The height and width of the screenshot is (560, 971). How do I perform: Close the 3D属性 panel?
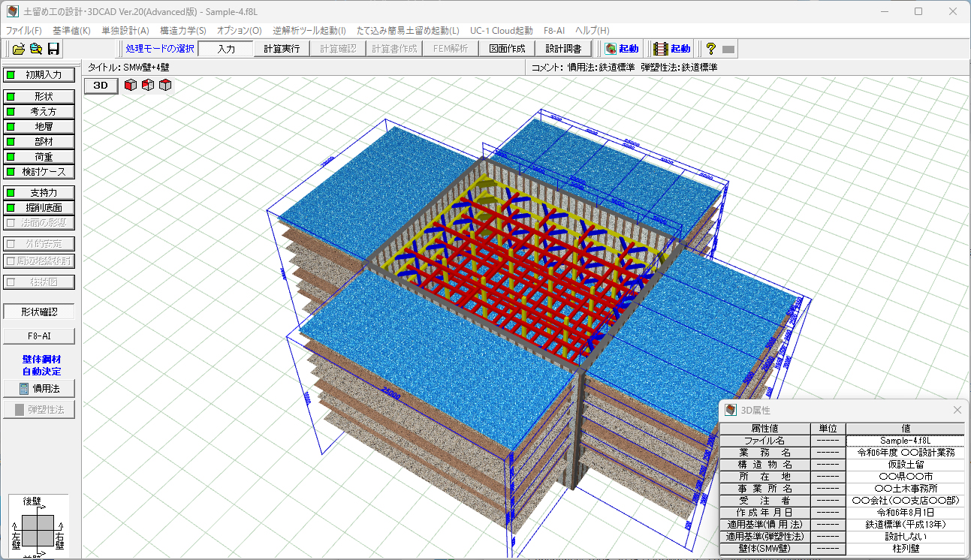[957, 410]
